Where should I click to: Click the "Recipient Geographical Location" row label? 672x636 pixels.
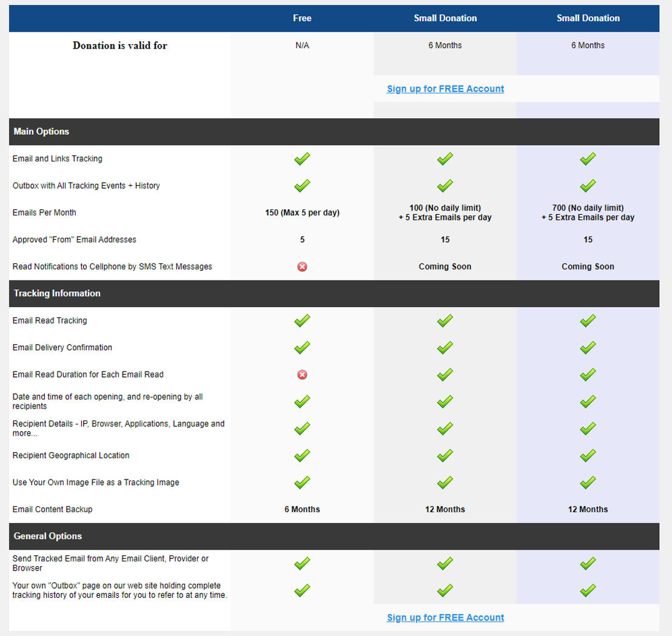coord(71,455)
